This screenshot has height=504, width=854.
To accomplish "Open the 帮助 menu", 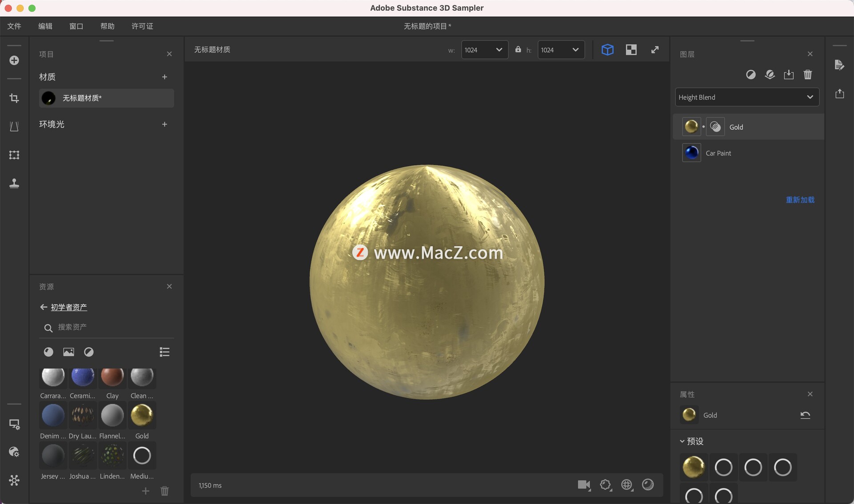I will coord(107,26).
